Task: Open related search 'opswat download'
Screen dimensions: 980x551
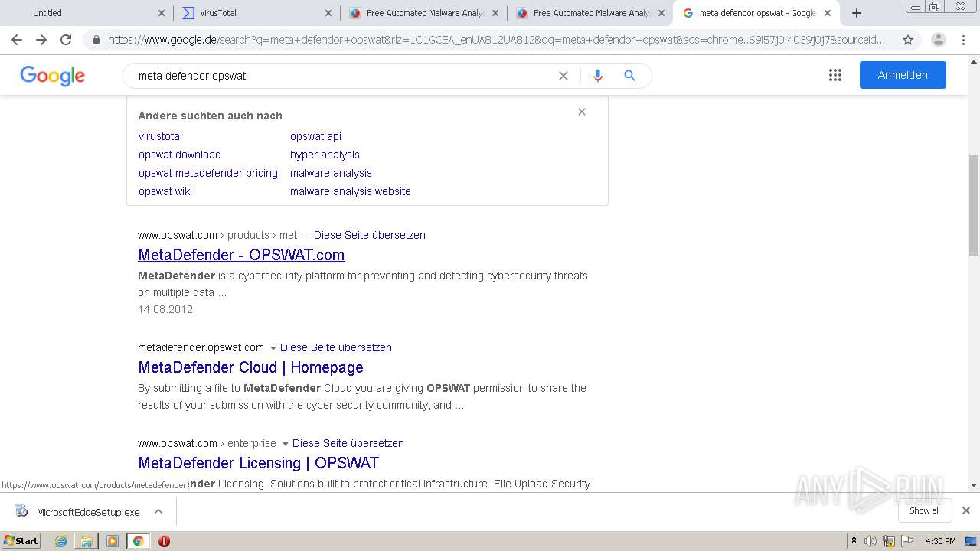Action: click(x=180, y=155)
